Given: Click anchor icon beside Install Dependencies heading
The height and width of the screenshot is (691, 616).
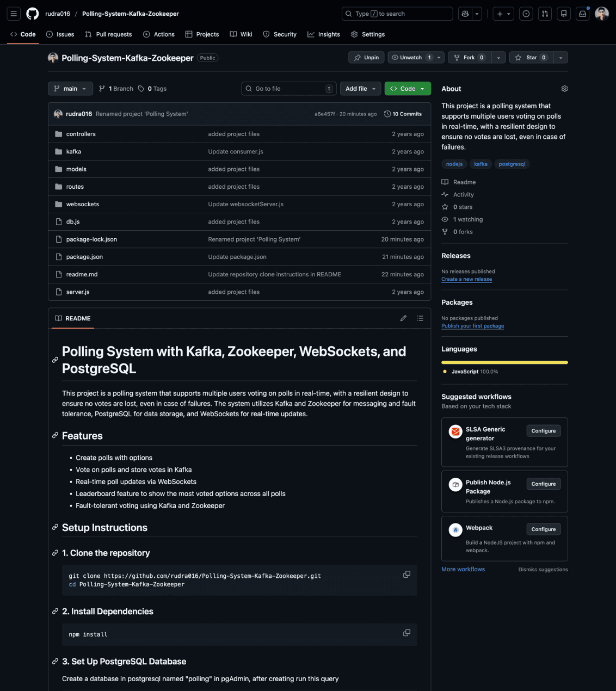Looking at the screenshot, I should click(x=55, y=612).
